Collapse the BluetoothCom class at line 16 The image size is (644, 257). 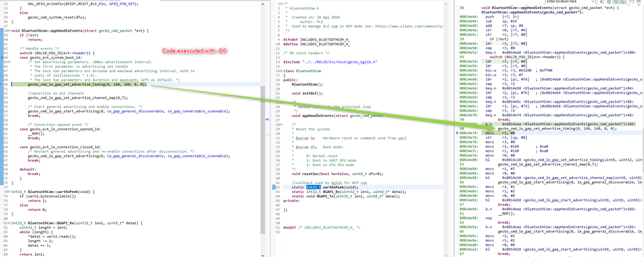coord(281,71)
